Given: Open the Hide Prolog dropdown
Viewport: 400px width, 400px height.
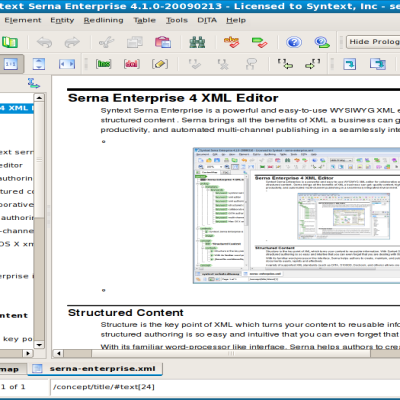Looking at the screenshot, I should click(373, 42).
